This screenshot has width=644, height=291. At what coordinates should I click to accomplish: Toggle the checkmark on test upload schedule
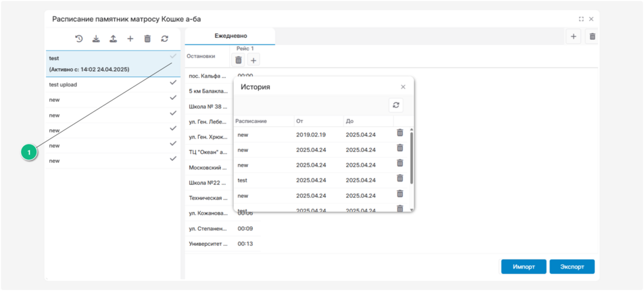[173, 82]
